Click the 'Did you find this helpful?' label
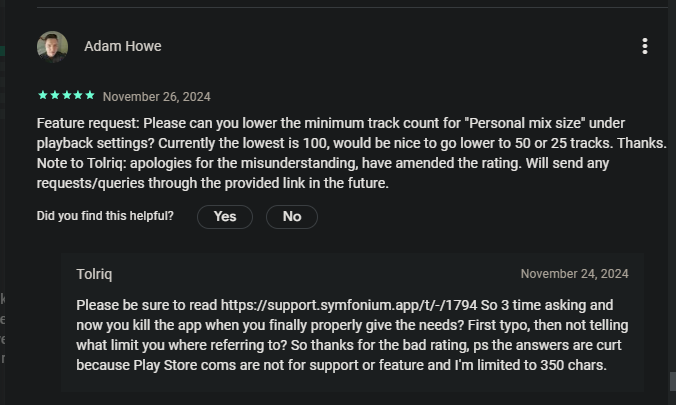Screen dimensions: 676x405 (105, 216)
